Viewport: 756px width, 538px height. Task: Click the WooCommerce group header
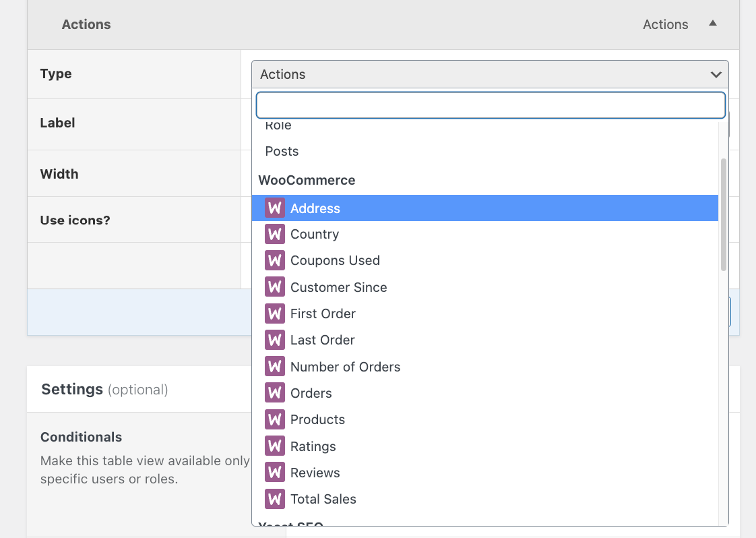307,180
